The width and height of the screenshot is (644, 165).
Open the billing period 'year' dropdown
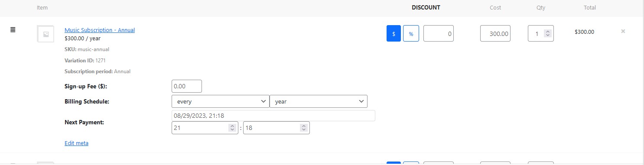coord(319,101)
